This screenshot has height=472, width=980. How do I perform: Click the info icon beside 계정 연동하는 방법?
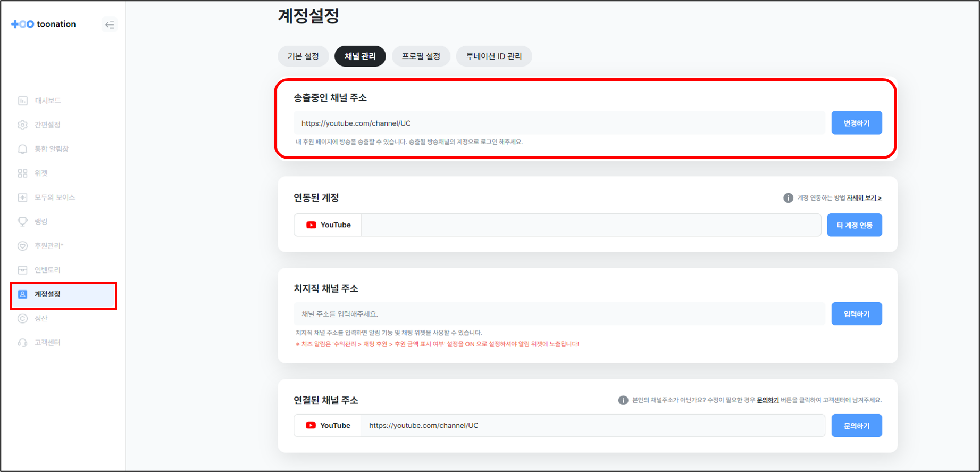point(788,198)
